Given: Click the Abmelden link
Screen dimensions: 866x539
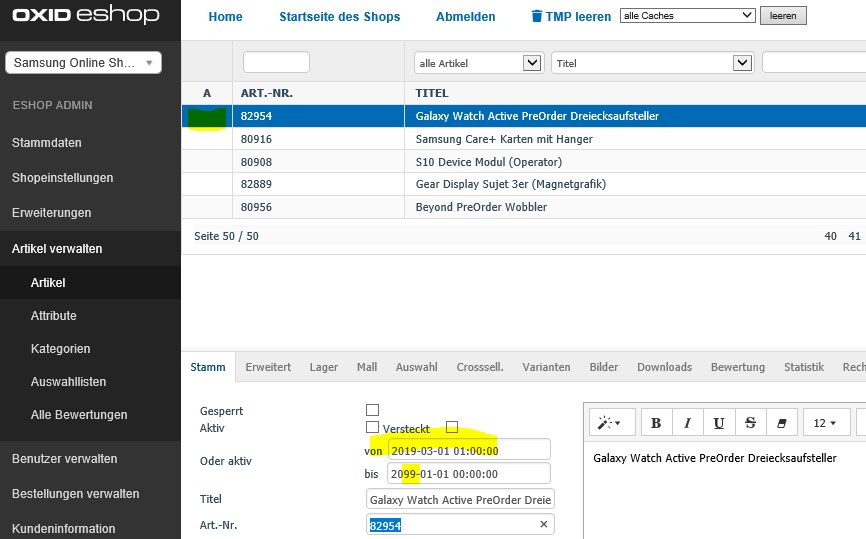Looking at the screenshot, I should click(465, 17).
